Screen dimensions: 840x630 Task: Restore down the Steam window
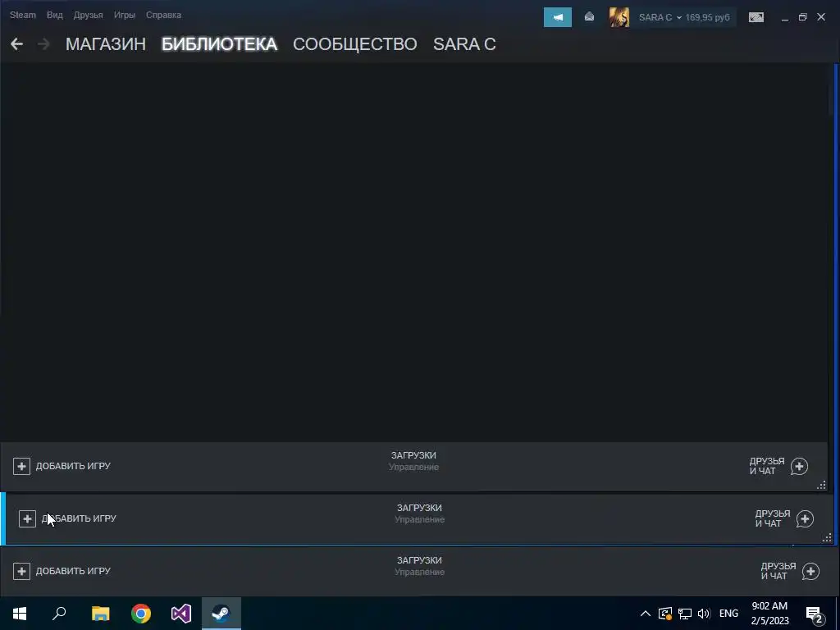(x=802, y=17)
